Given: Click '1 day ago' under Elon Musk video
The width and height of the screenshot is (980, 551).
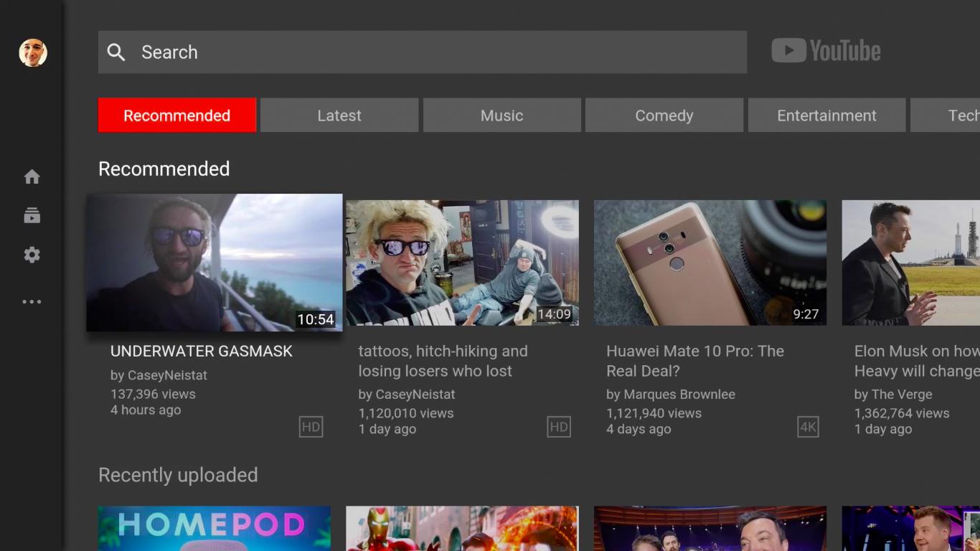Looking at the screenshot, I should [x=883, y=429].
